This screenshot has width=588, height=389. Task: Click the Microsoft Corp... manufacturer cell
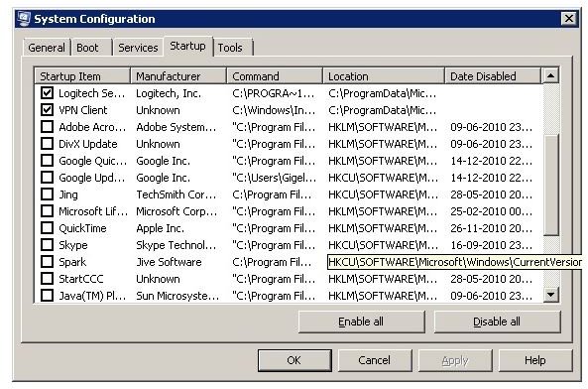tap(176, 211)
